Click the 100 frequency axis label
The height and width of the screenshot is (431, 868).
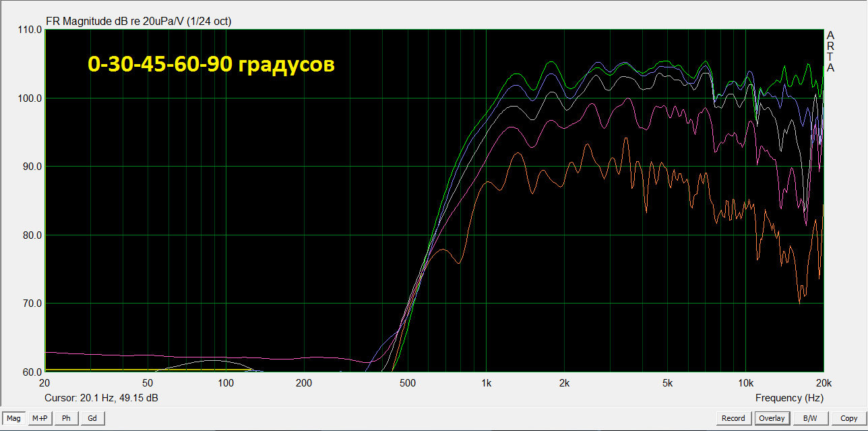pyautogui.click(x=225, y=383)
